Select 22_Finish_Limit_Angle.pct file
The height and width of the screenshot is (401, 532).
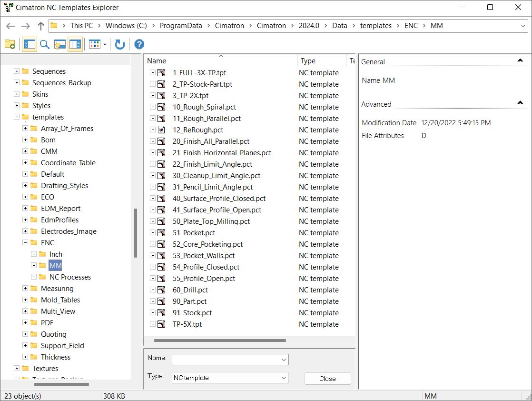click(212, 164)
